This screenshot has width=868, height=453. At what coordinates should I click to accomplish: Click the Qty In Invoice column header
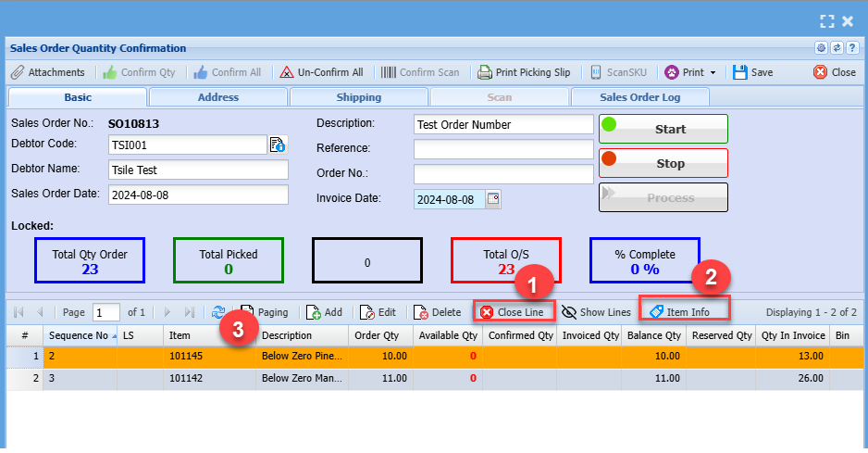[x=793, y=335]
